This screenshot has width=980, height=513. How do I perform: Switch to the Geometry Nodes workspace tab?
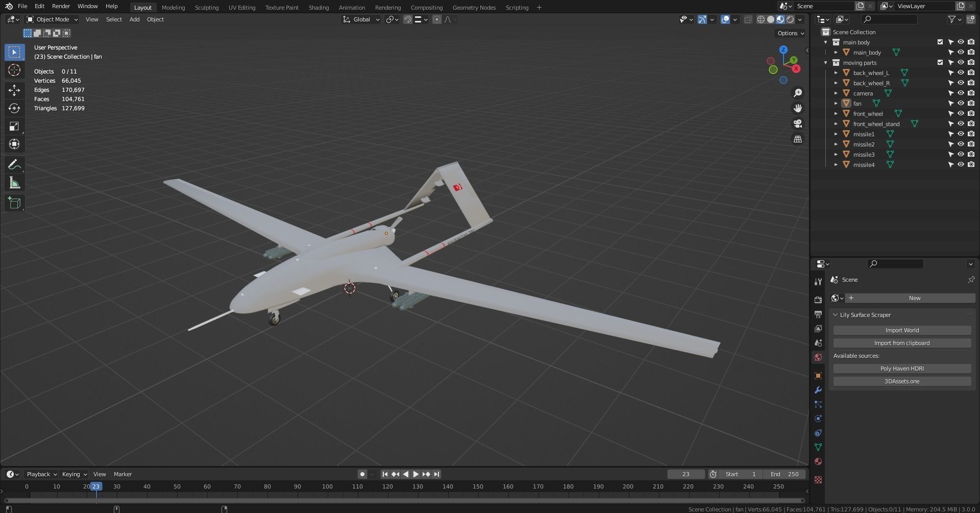474,7
